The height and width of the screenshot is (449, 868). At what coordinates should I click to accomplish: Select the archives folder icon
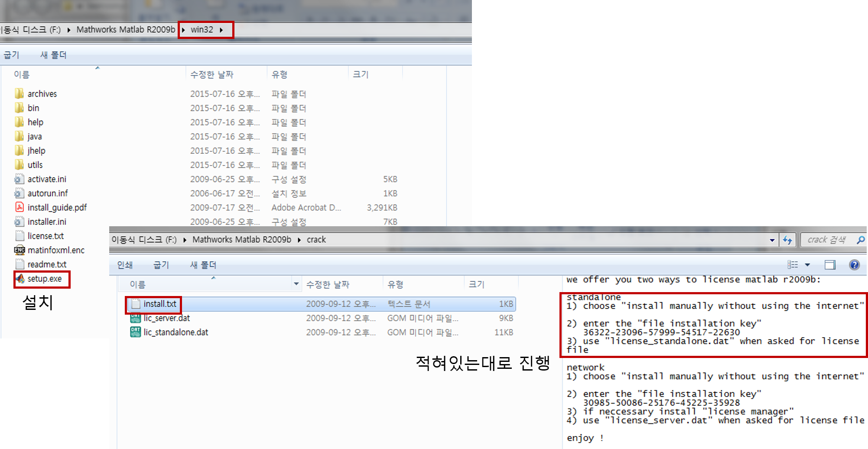coord(19,94)
